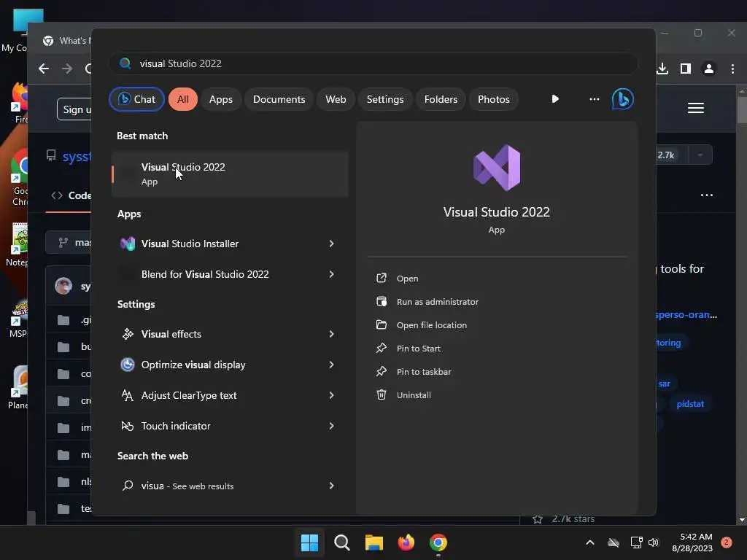Open the Bing icon in search panel
This screenshot has height=560, width=747.
click(623, 99)
